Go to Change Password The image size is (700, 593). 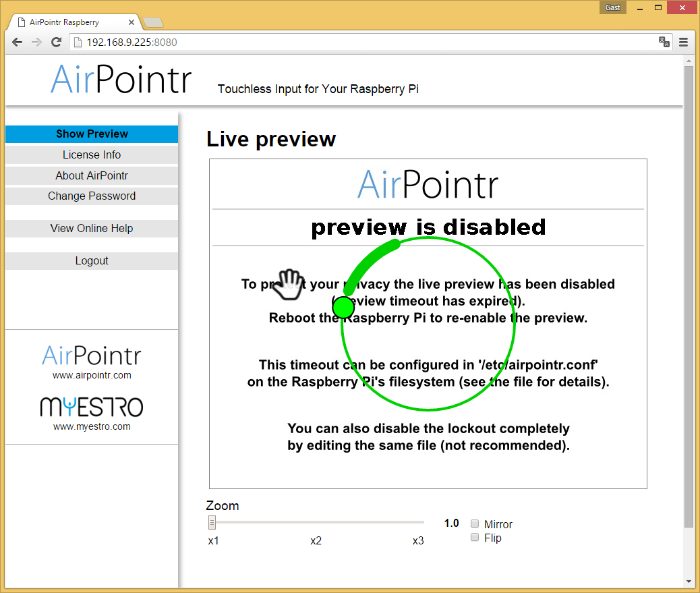click(x=92, y=196)
